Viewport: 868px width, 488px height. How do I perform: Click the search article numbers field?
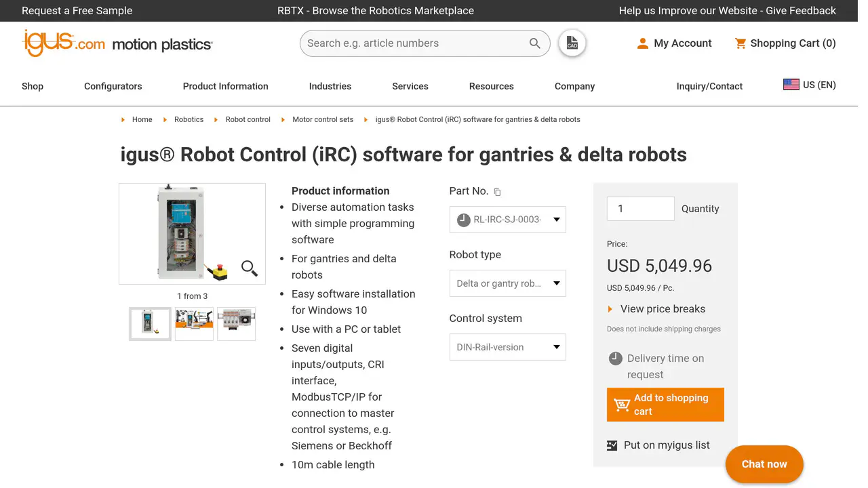click(415, 43)
